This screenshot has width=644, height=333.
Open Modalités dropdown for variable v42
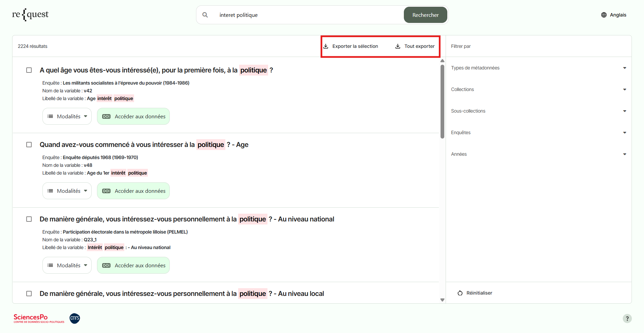(67, 116)
